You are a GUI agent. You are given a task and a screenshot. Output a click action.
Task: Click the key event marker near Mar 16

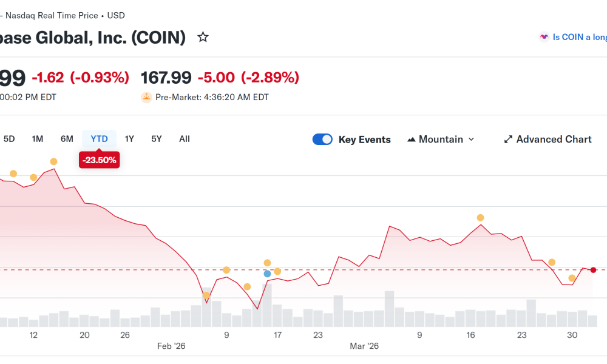(480, 217)
